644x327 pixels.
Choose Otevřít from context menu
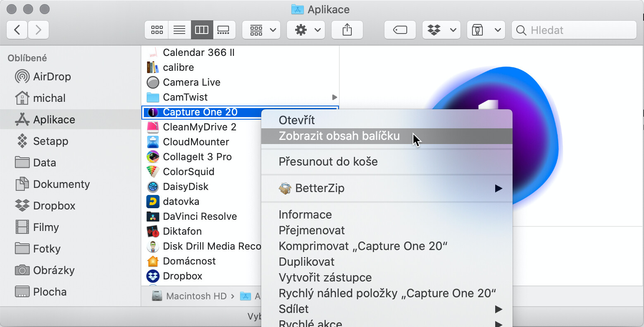tap(387, 120)
